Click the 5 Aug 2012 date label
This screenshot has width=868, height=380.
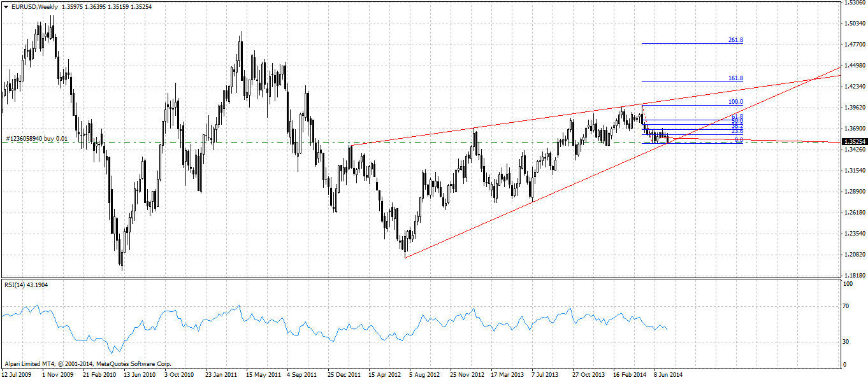425,375
